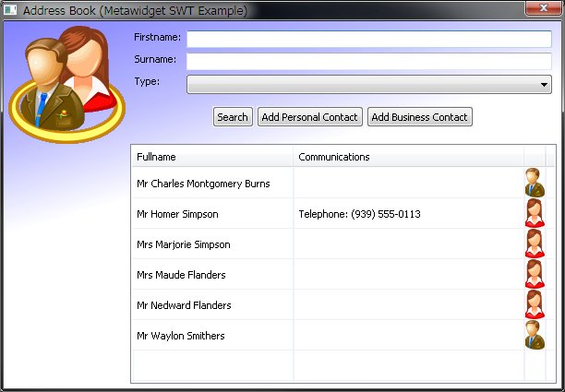
Task: Click the contact icon in Homer Simpson row
Action: coord(535,213)
